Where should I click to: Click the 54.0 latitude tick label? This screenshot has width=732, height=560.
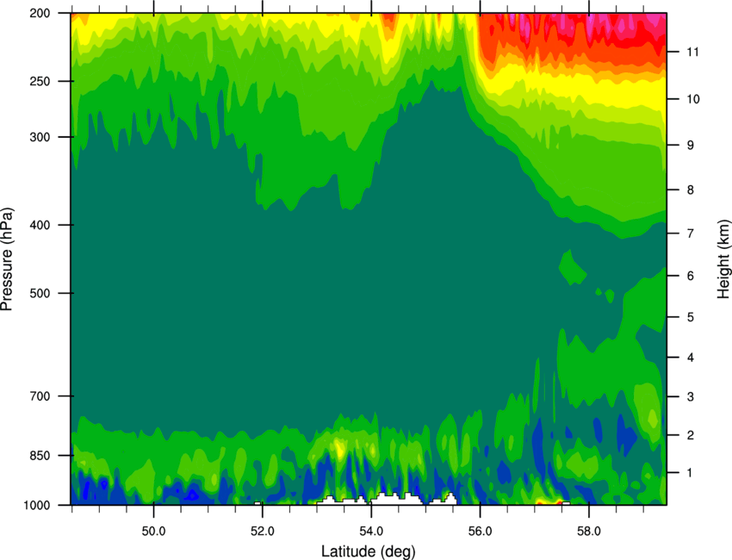pyautogui.click(x=371, y=532)
